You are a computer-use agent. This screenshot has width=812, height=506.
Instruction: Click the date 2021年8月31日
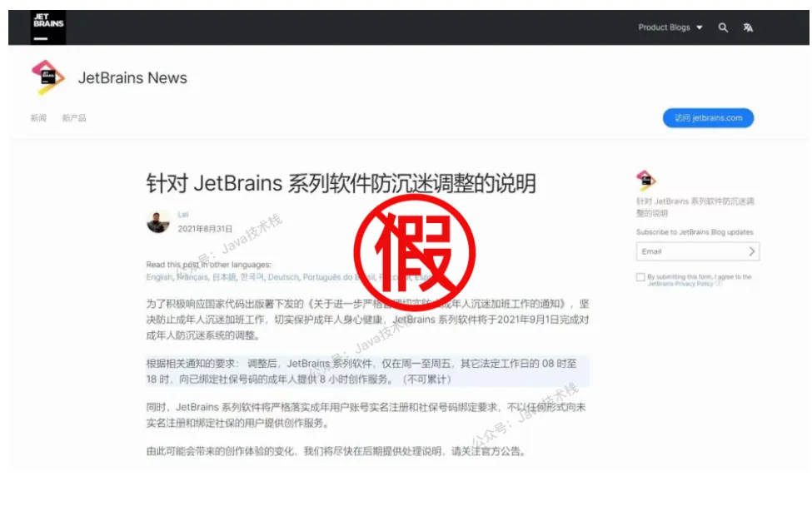(205, 229)
